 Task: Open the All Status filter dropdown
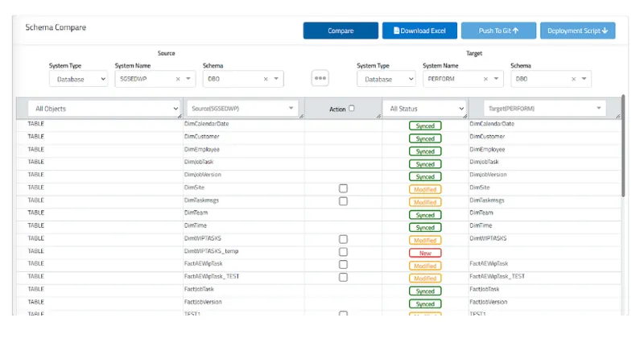coord(426,109)
